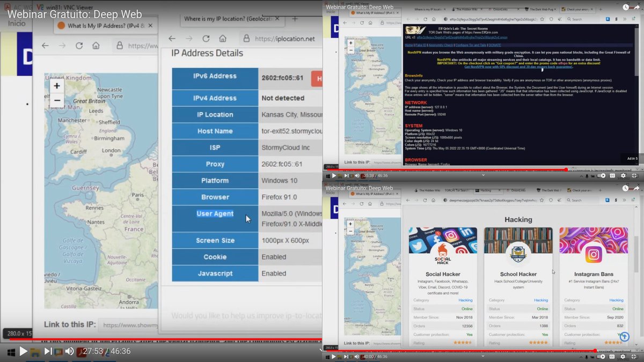Click the Instagram logo thumbnail
644x362 pixels.
[x=593, y=254]
